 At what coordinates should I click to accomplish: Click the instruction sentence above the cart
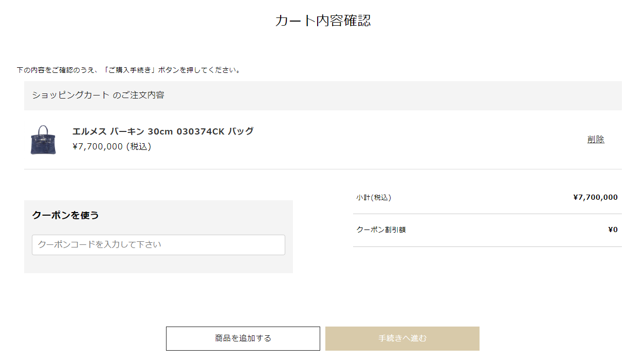pos(128,70)
